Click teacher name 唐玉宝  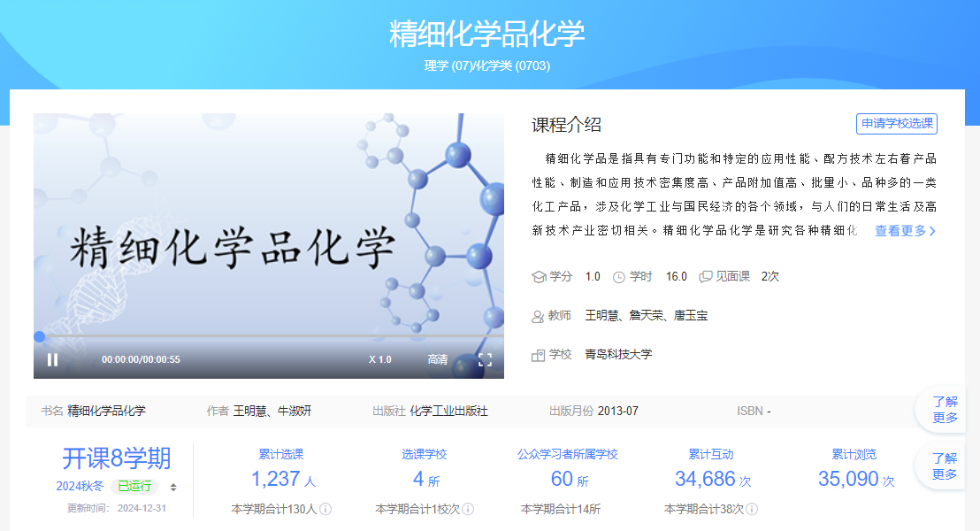(691, 316)
